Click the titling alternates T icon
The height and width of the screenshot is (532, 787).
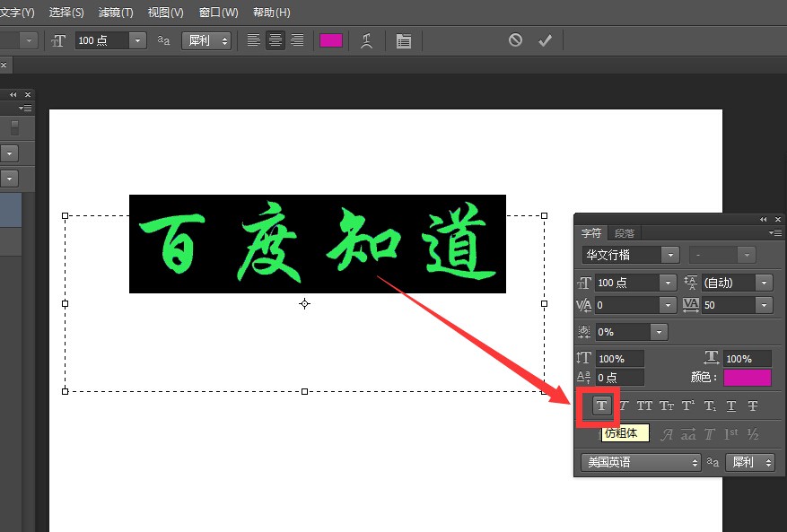tap(709, 434)
